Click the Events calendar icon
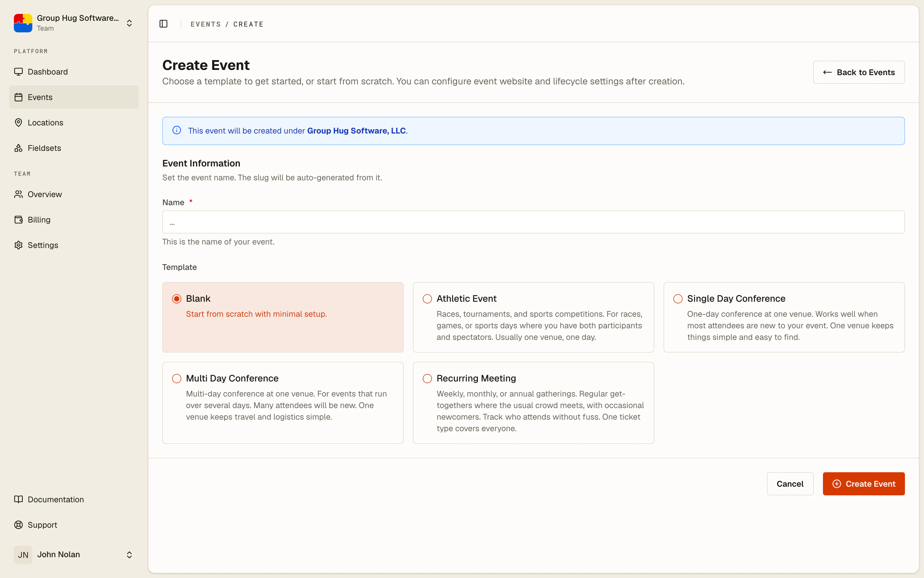 (x=18, y=97)
